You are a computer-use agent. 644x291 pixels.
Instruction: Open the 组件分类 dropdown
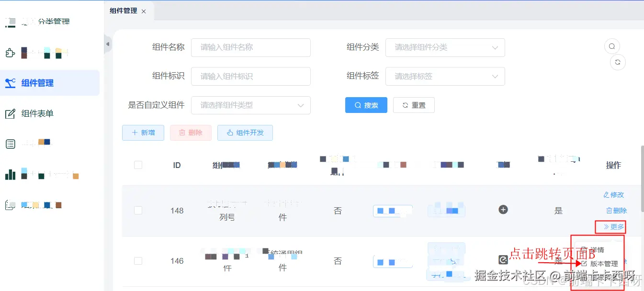pos(445,47)
